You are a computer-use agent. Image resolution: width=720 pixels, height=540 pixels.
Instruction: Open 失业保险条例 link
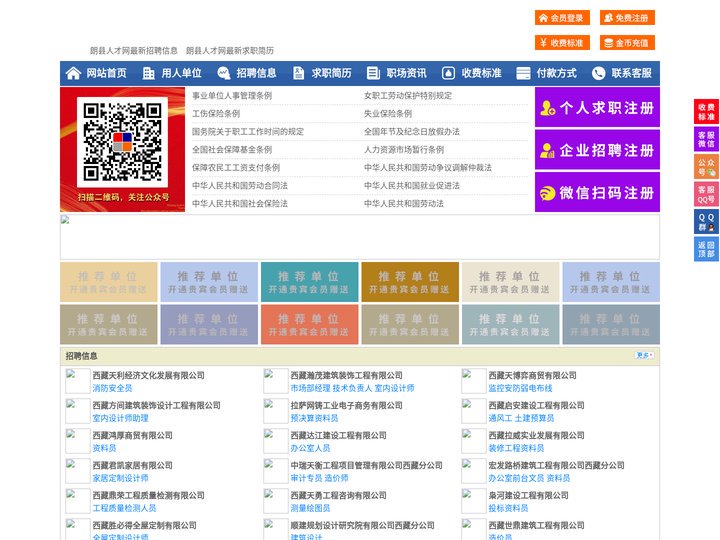pos(388,113)
